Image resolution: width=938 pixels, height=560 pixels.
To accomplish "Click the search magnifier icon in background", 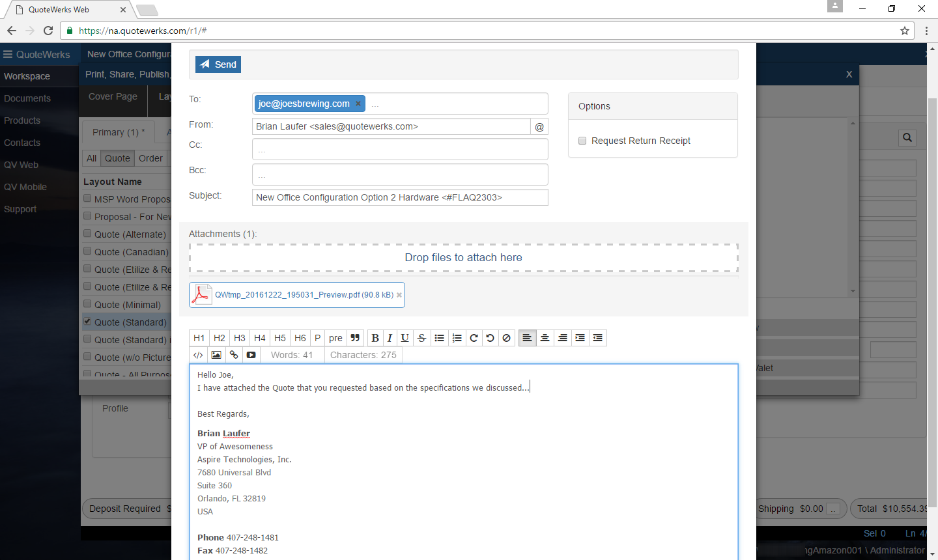I will (907, 137).
